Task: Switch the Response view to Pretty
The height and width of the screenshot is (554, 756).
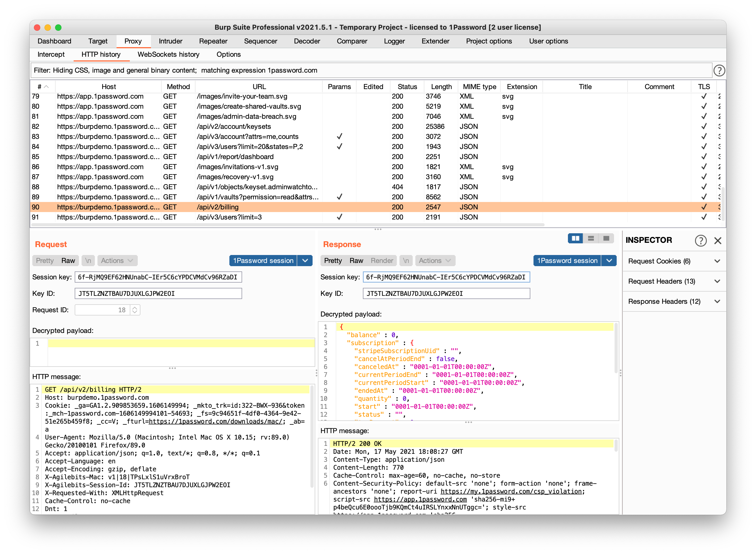Action: 333,261
